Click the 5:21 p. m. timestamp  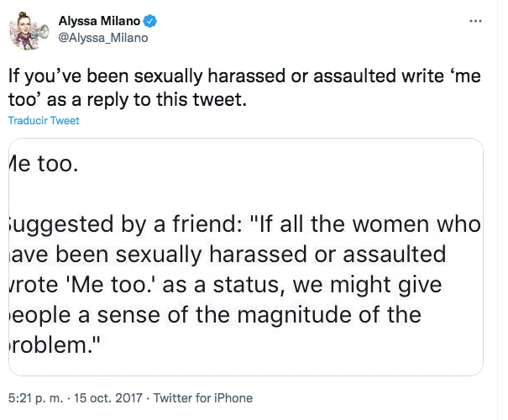(x=34, y=398)
